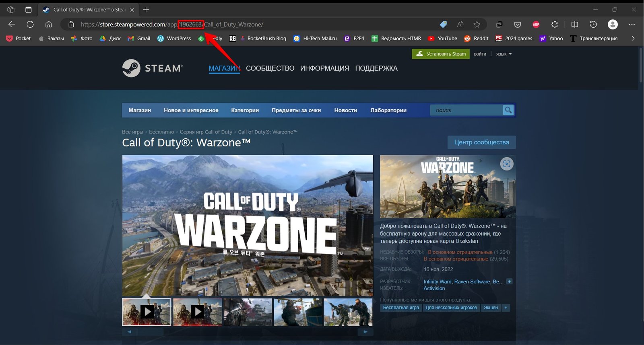Open the workspaces icon in the tab bar

tap(11, 10)
